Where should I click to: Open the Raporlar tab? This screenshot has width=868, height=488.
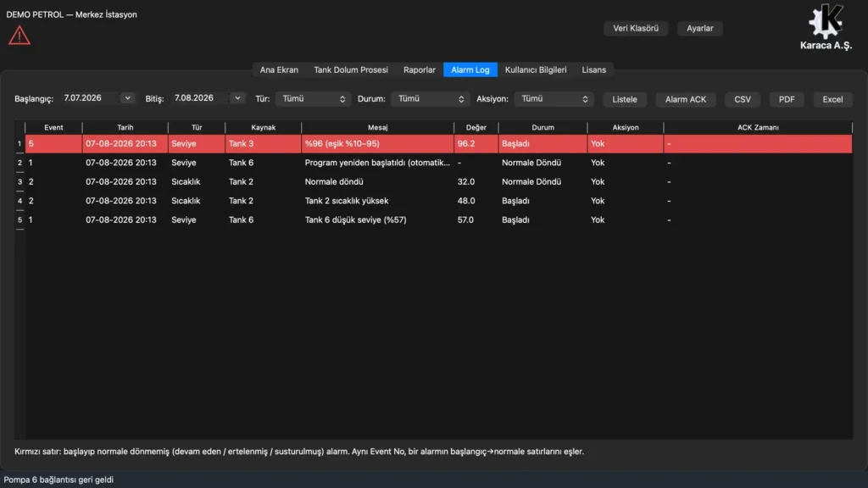click(419, 69)
